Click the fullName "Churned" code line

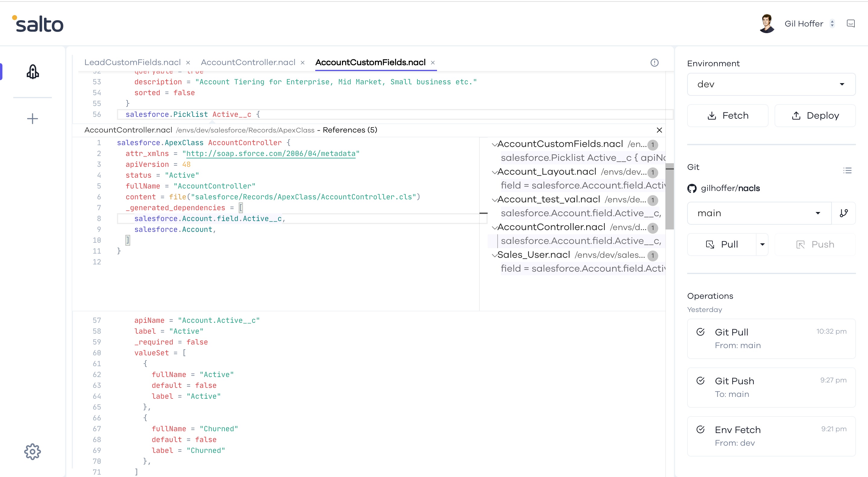point(195,429)
